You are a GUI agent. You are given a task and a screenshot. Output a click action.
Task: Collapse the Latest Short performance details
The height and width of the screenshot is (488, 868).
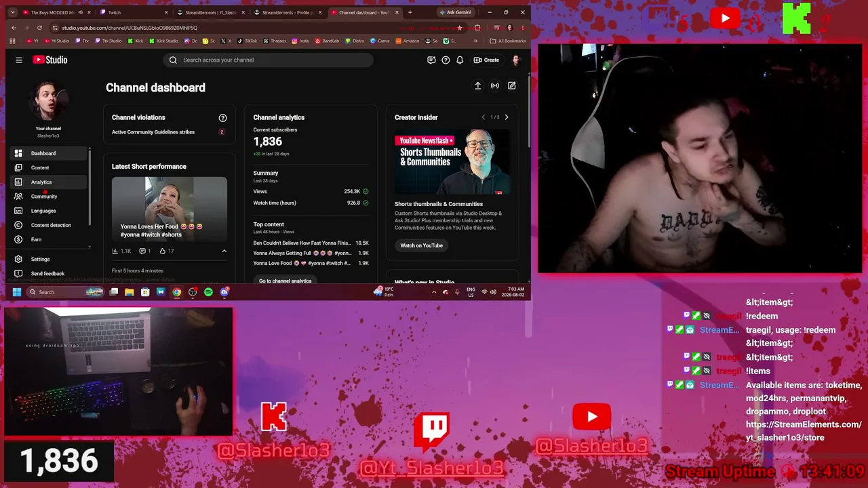[224, 251]
